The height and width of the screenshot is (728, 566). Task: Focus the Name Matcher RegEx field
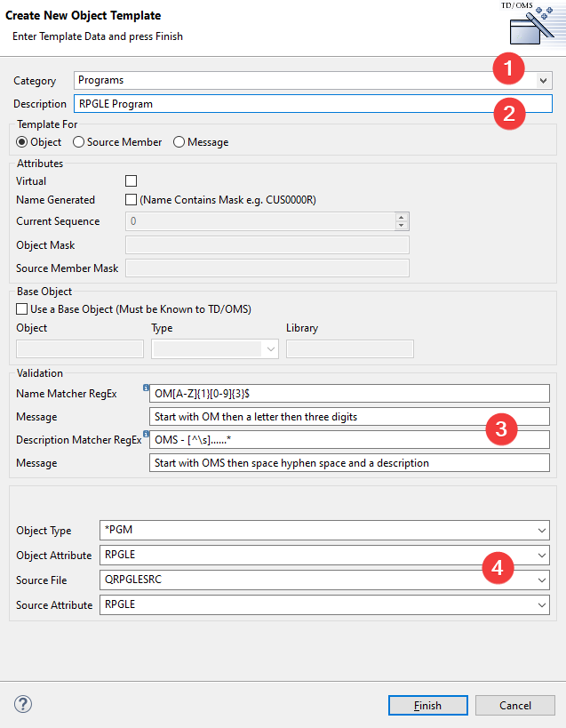347,394
